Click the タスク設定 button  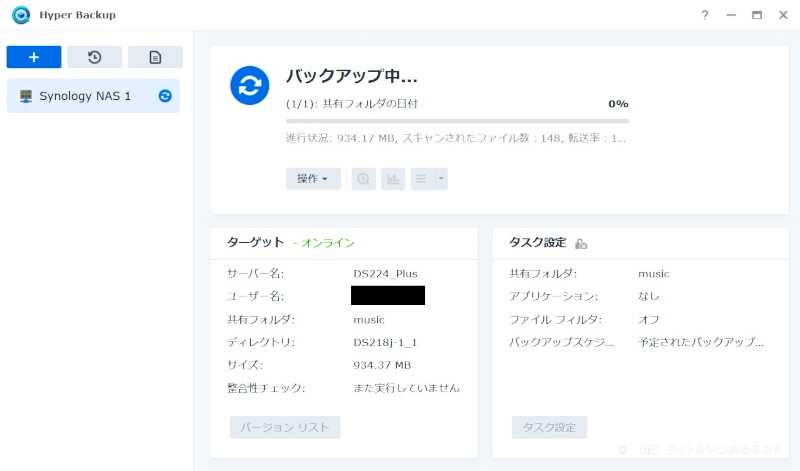[549, 427]
